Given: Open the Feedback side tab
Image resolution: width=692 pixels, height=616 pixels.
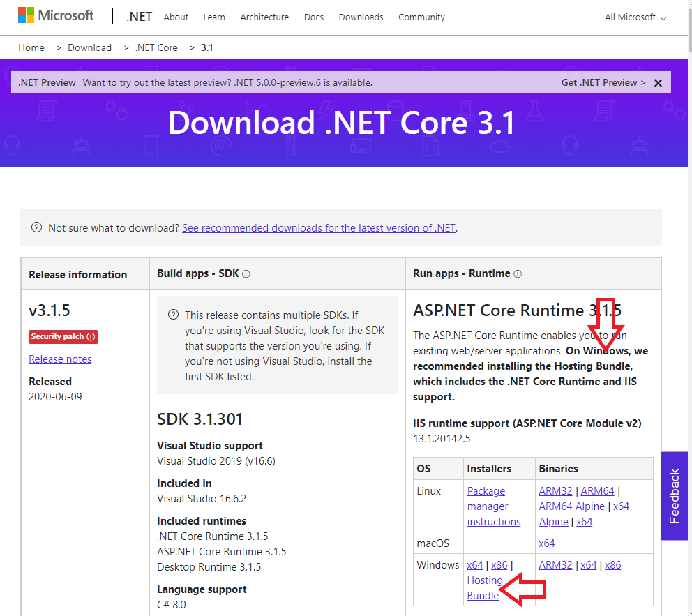Looking at the screenshot, I should pos(674,495).
